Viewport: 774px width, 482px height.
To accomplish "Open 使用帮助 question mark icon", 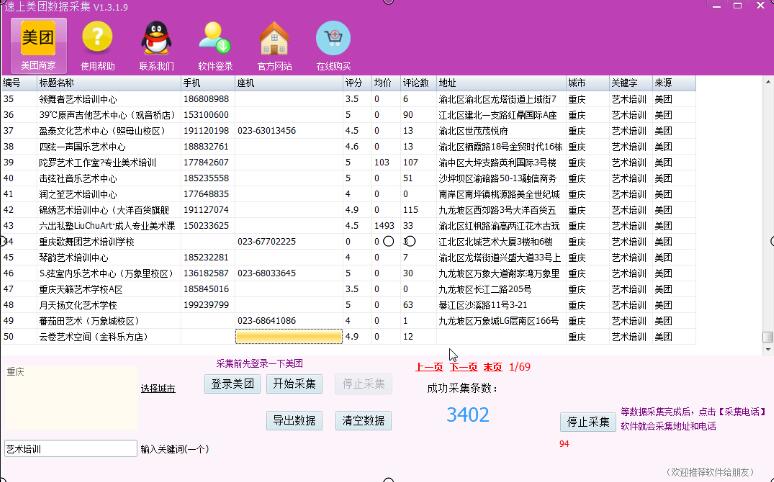I will 97,45.
